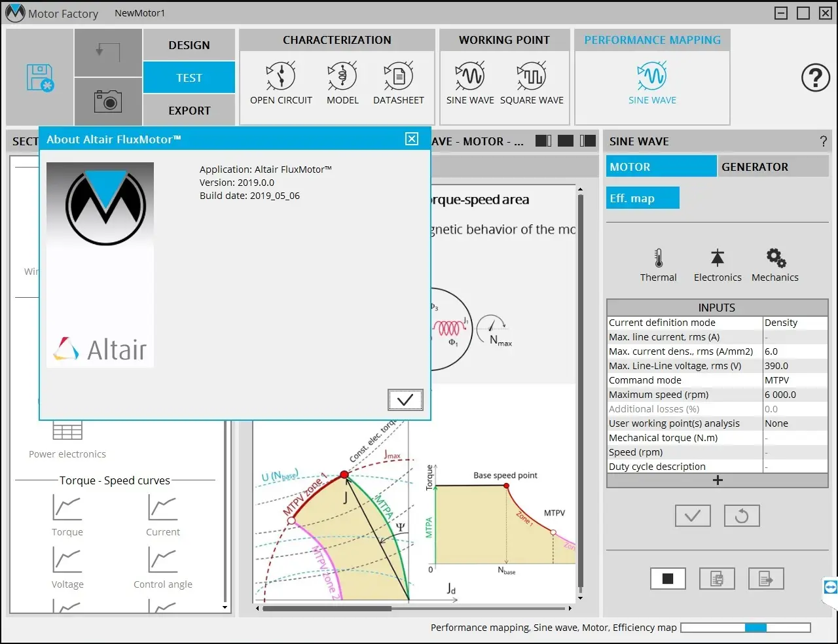Click the Additional losses (%) row
Viewport: 838px width, 644px height.
pyautogui.click(x=718, y=409)
